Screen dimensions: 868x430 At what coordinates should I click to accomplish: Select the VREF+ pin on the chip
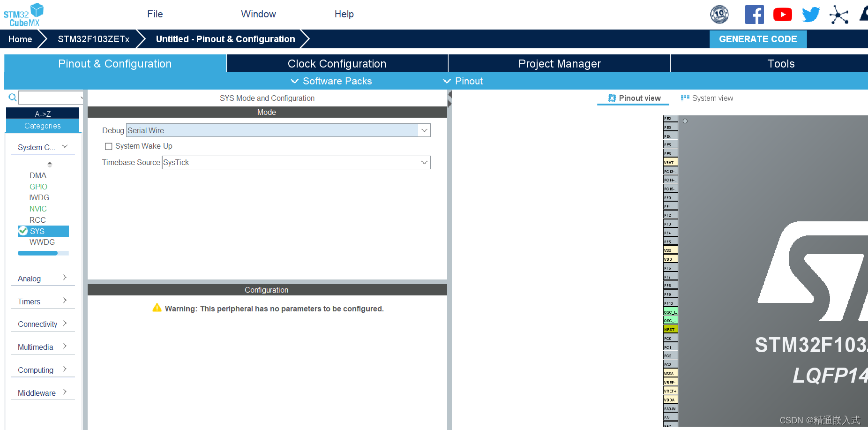pyautogui.click(x=670, y=391)
